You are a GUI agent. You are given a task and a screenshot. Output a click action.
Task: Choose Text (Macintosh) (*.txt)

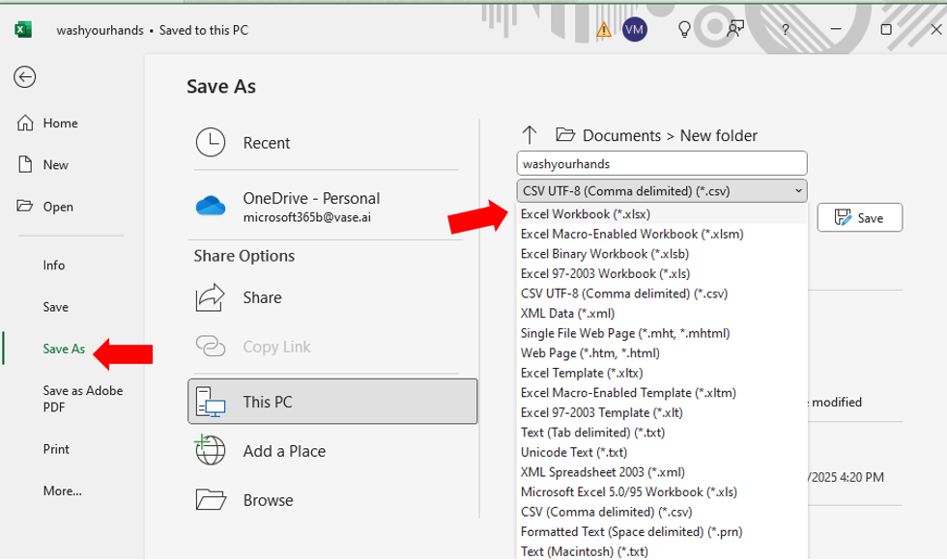coord(662,551)
